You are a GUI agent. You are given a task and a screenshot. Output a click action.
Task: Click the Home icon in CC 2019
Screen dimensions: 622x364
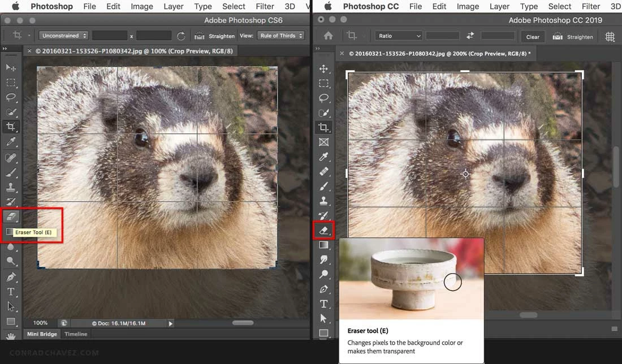click(328, 36)
